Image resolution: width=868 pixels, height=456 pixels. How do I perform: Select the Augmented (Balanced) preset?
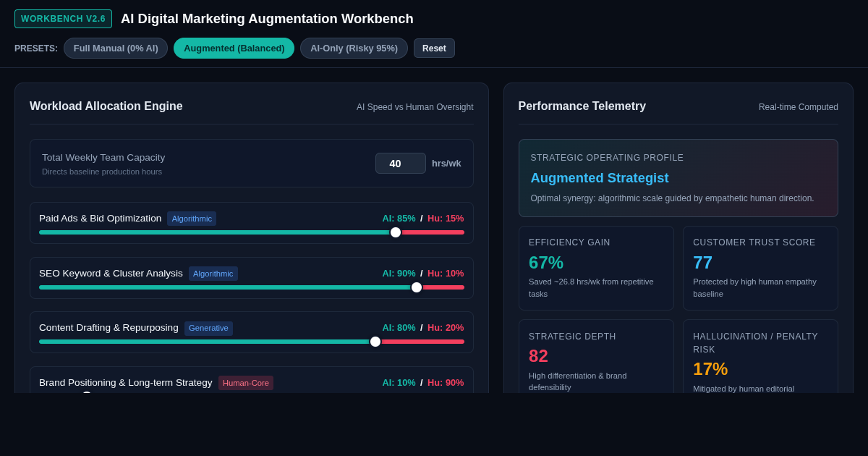234,48
